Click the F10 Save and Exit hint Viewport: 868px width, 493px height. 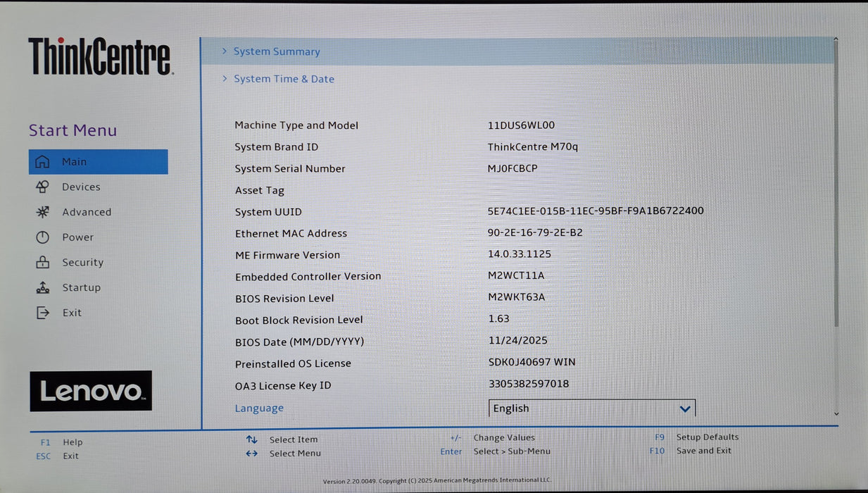pyautogui.click(x=690, y=451)
